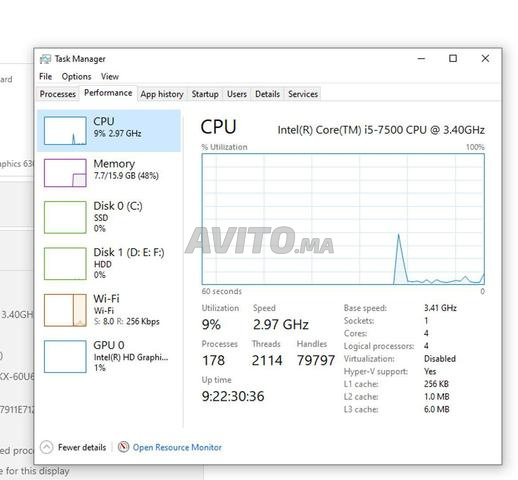This screenshot has width=518, height=480.
Task: Select the CPU mini graph thumbnail
Action: point(65,131)
